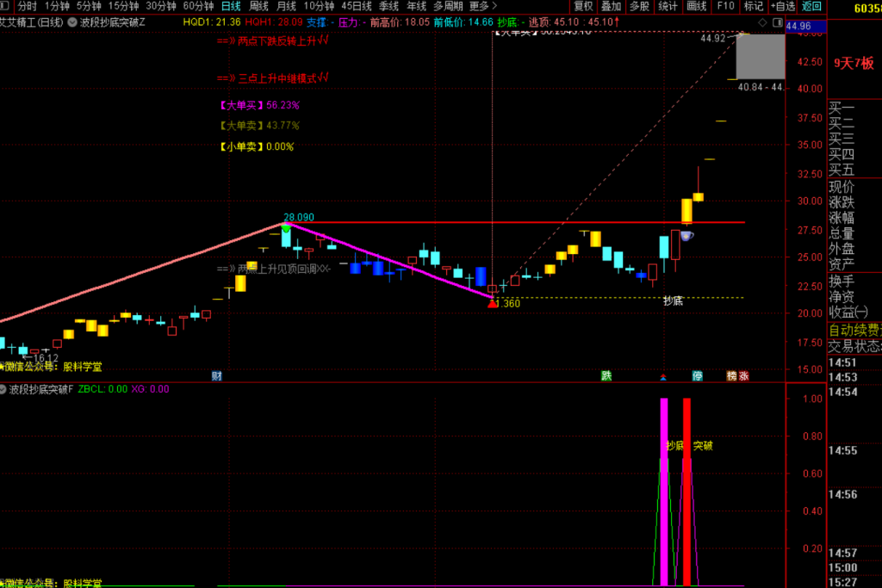Click the brown 榜 marker icon

pos(731,376)
